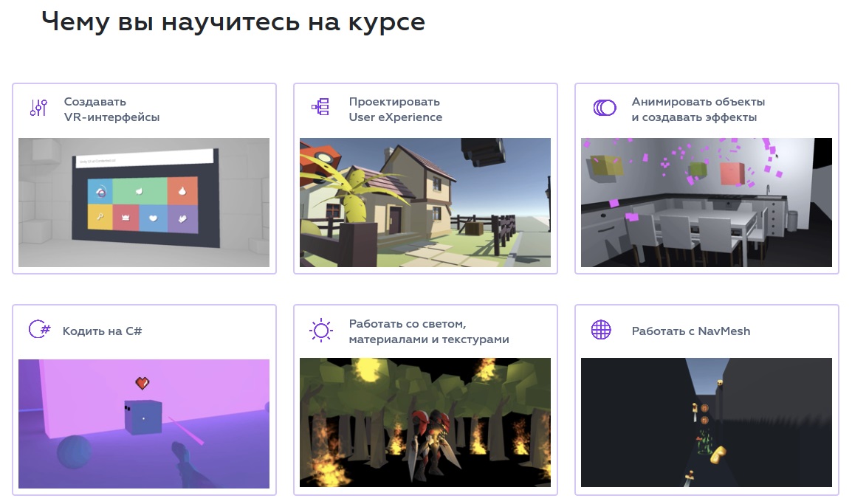Open the purple room cube screenshot
This screenshot has height=504, width=852.
144,424
